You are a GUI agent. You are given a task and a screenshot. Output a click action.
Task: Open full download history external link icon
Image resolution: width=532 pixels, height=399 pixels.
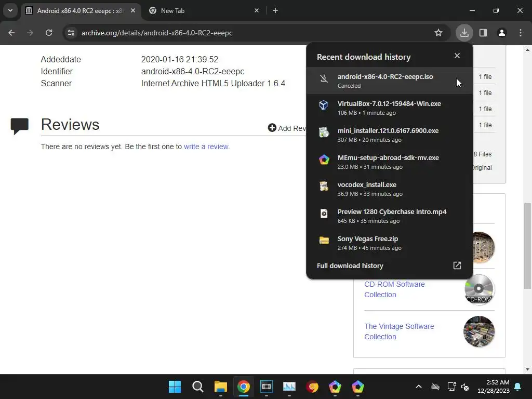(457, 265)
